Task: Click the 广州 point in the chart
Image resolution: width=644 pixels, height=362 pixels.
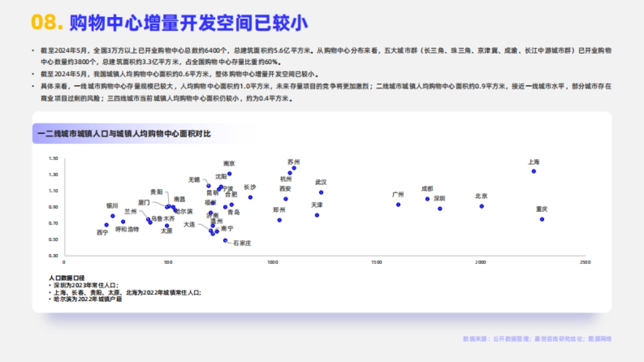Action: coord(398,204)
